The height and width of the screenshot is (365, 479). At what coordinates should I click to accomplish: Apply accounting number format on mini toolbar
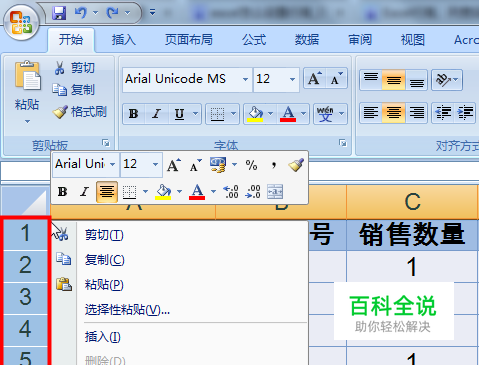[218, 165]
